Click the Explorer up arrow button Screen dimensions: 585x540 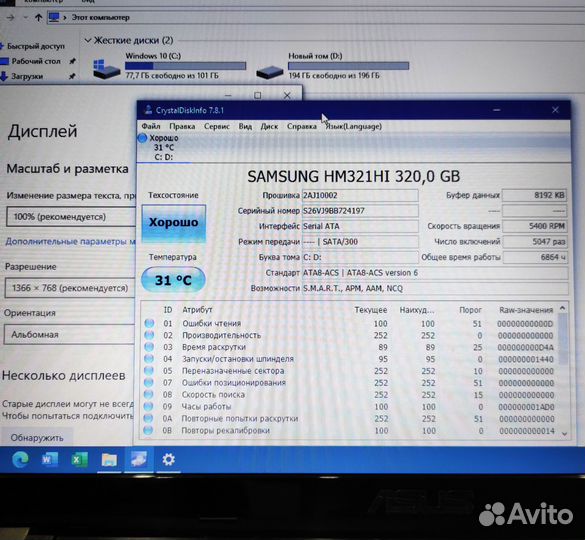click(x=38, y=17)
